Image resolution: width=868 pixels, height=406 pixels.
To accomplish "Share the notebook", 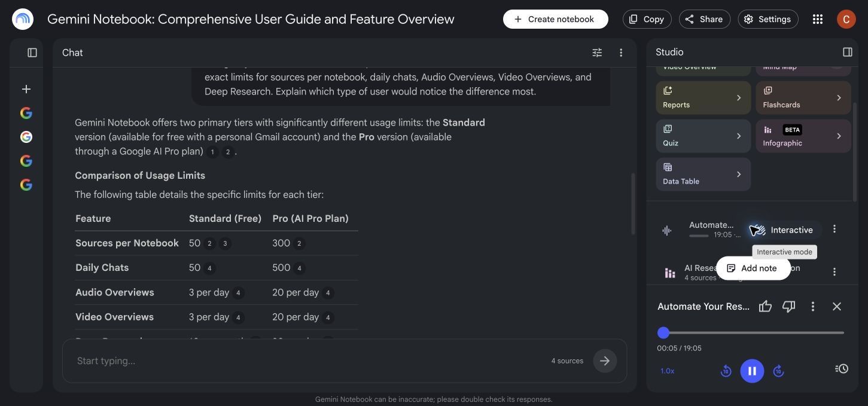I will 704,19.
